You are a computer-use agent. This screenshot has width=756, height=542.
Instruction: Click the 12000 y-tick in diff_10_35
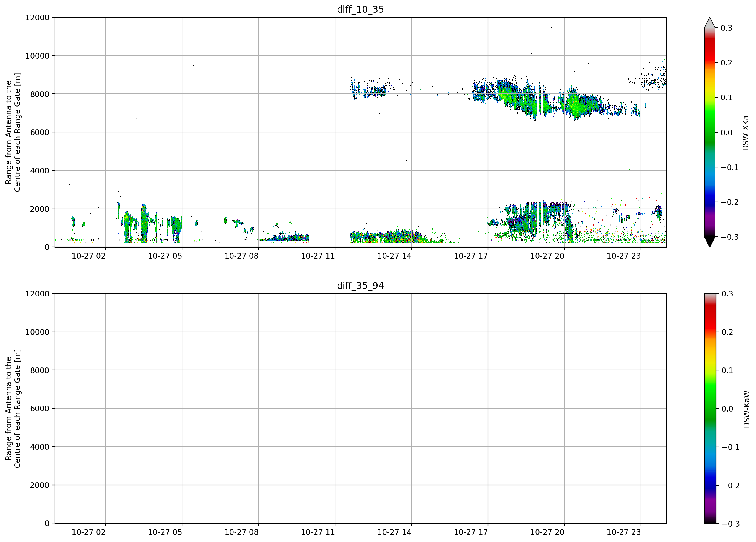(37, 17)
